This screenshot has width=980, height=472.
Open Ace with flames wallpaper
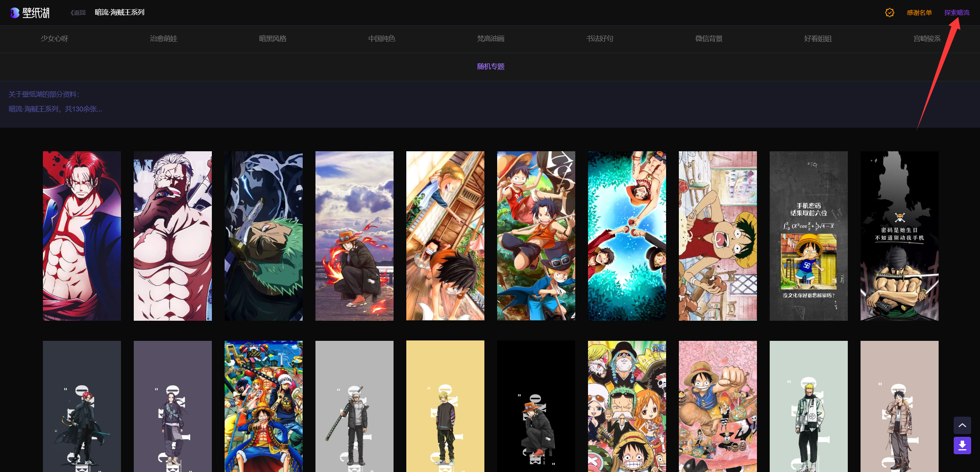pyautogui.click(x=355, y=236)
